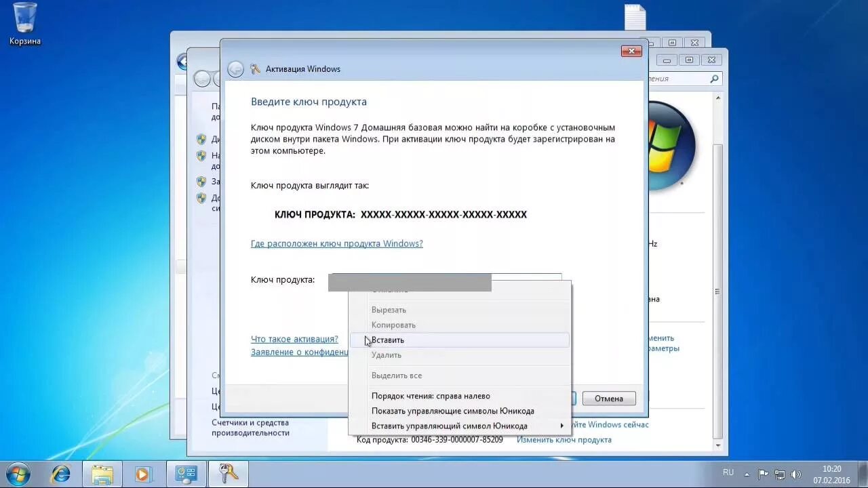This screenshot has width=868, height=488.
Task: Click back button of the System window behind
Action: pyautogui.click(x=202, y=79)
